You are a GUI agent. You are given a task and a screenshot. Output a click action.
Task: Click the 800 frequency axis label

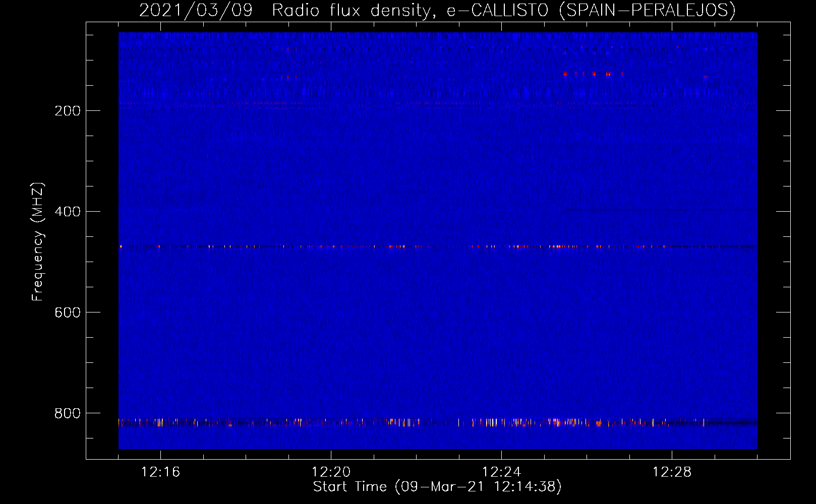tap(68, 413)
